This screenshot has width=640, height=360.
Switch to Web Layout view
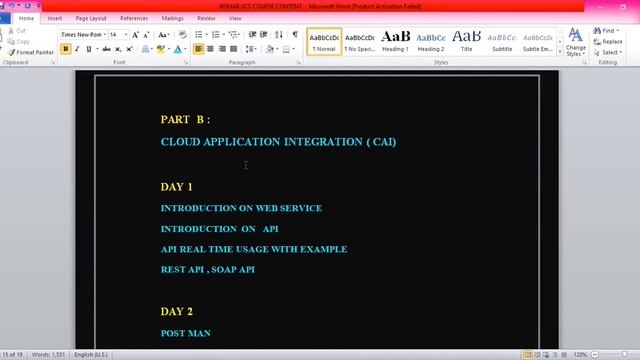546,355
